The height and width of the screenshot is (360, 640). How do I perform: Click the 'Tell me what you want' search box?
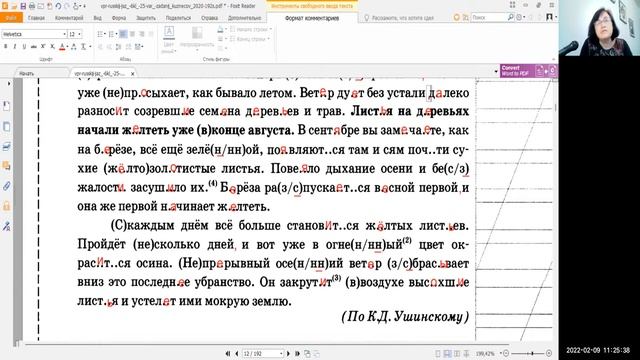click(402, 18)
